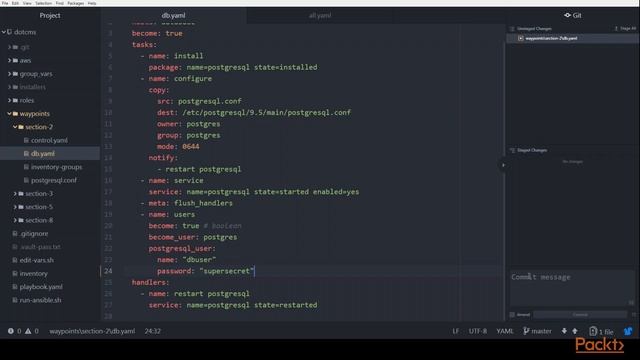Click the linter error count icon
The width and height of the screenshot is (640, 360).
11,331
